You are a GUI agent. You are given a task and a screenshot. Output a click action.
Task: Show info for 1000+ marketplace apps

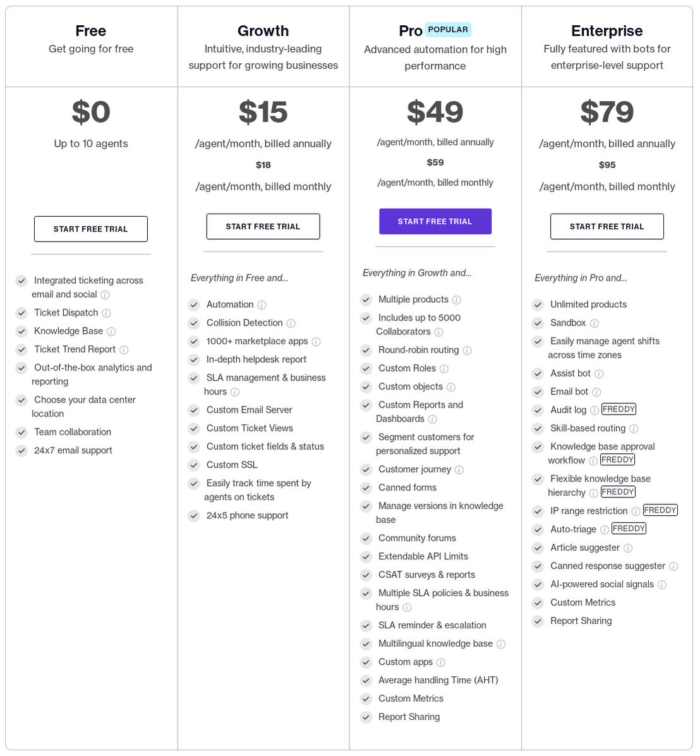(316, 341)
